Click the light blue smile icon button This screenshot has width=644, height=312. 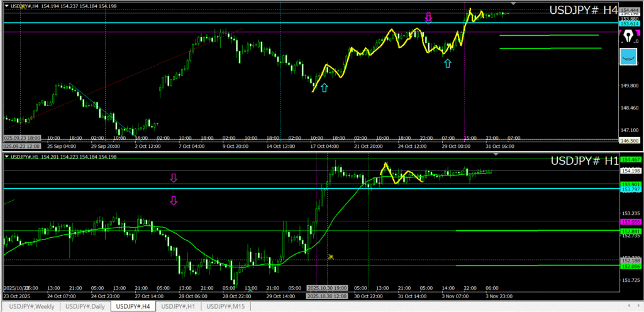[629, 57]
